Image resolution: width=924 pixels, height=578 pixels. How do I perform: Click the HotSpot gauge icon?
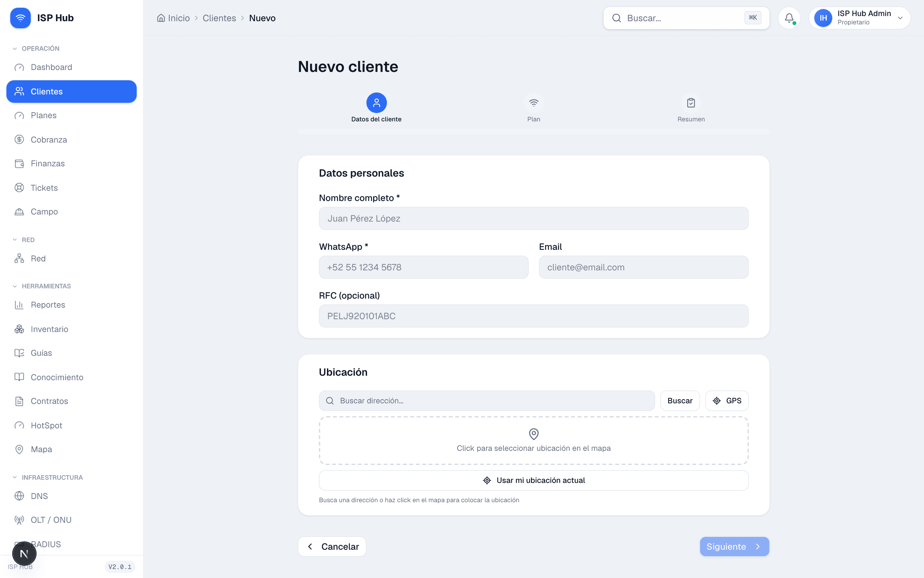19,425
